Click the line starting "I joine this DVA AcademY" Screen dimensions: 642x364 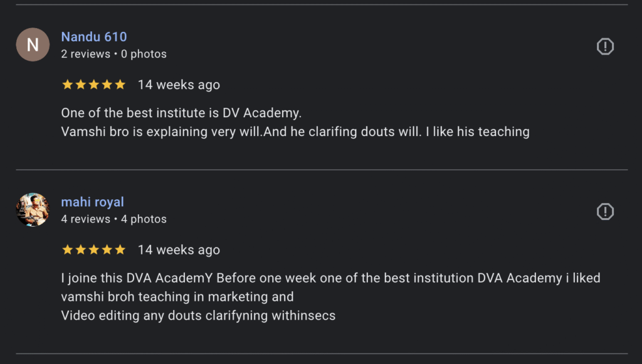[330, 278]
